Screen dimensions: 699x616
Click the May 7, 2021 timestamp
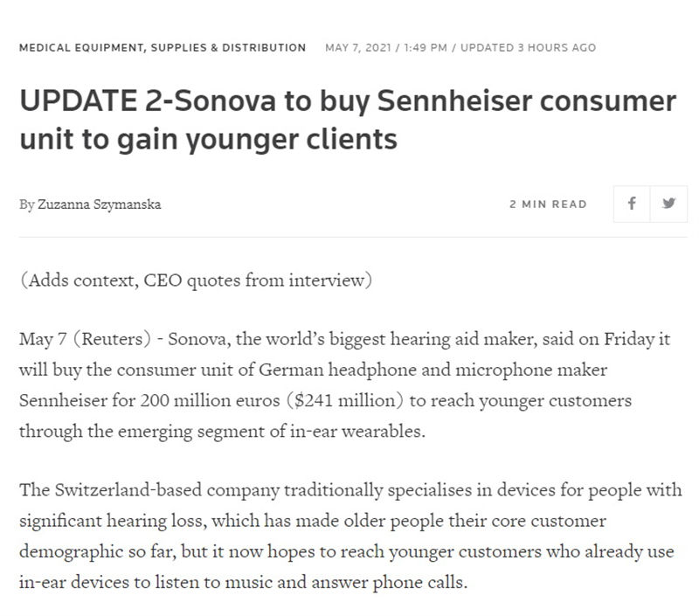point(358,48)
